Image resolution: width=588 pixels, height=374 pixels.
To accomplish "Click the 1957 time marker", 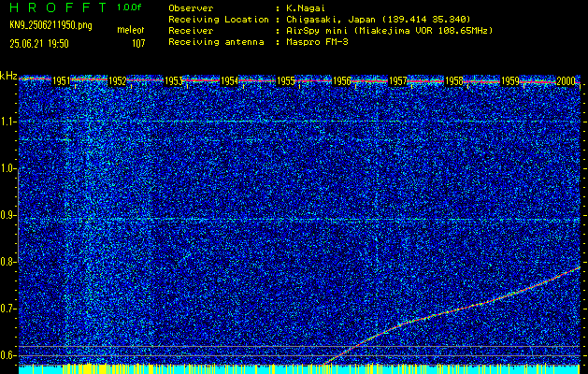I will 398,81.
